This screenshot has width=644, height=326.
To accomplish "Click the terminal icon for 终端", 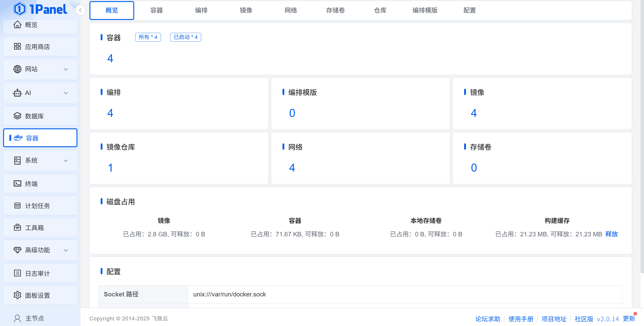I will [17, 184].
